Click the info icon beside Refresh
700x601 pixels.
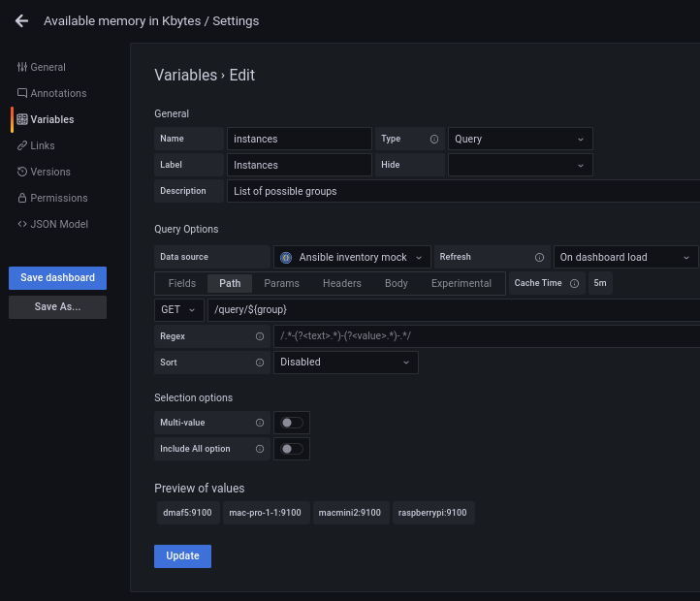click(x=540, y=257)
